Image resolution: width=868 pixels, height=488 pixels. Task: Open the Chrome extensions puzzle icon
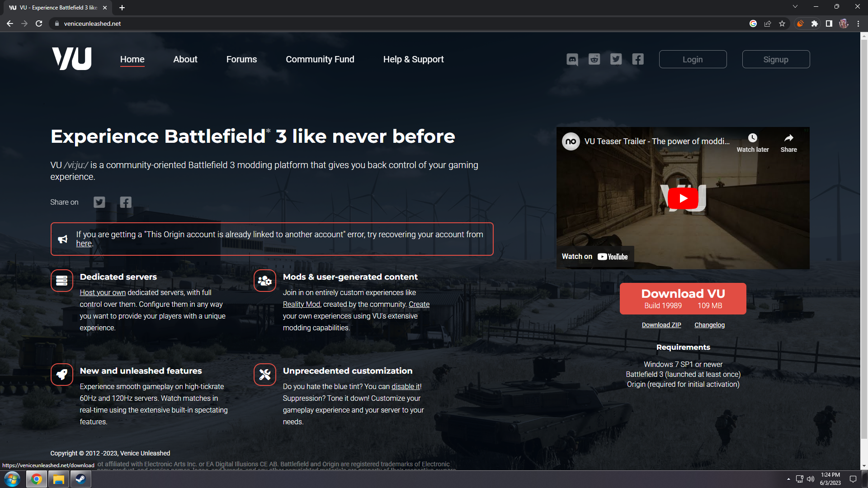(815, 23)
